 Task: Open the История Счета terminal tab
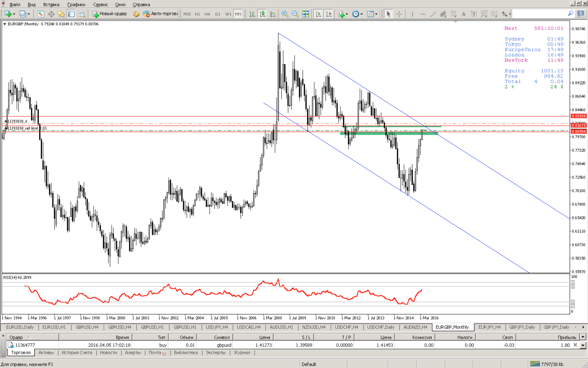pos(77,352)
